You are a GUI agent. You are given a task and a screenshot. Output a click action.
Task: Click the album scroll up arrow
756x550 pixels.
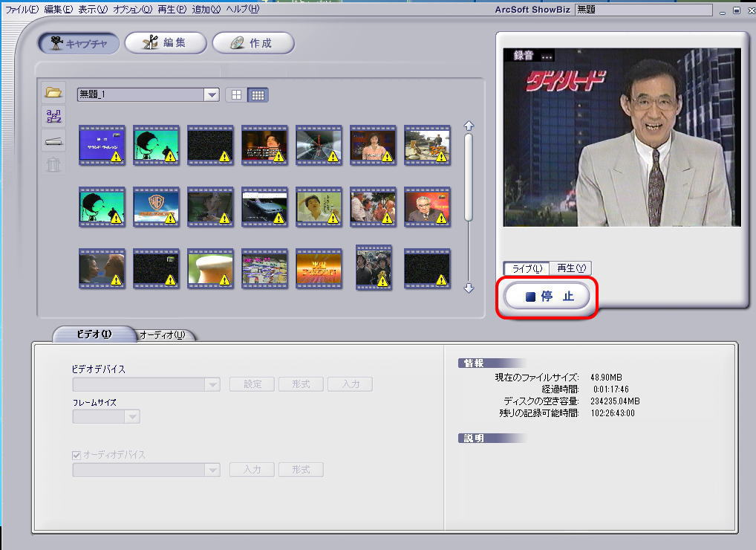click(469, 126)
